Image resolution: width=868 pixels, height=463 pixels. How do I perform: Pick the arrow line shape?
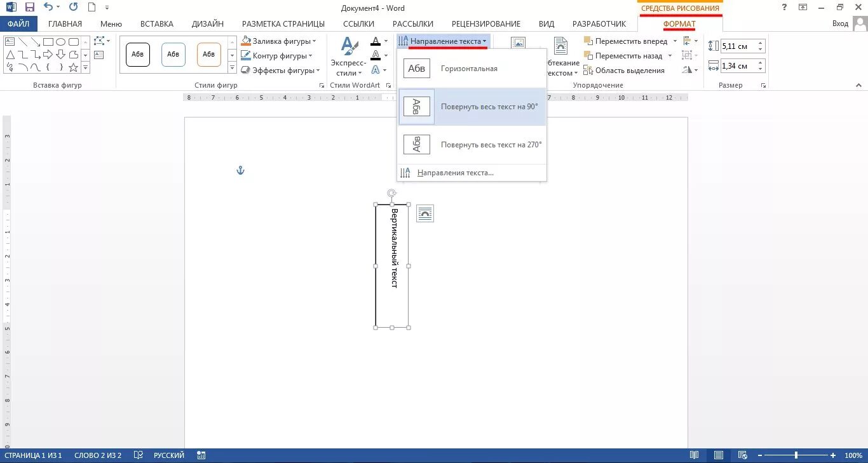click(35, 42)
